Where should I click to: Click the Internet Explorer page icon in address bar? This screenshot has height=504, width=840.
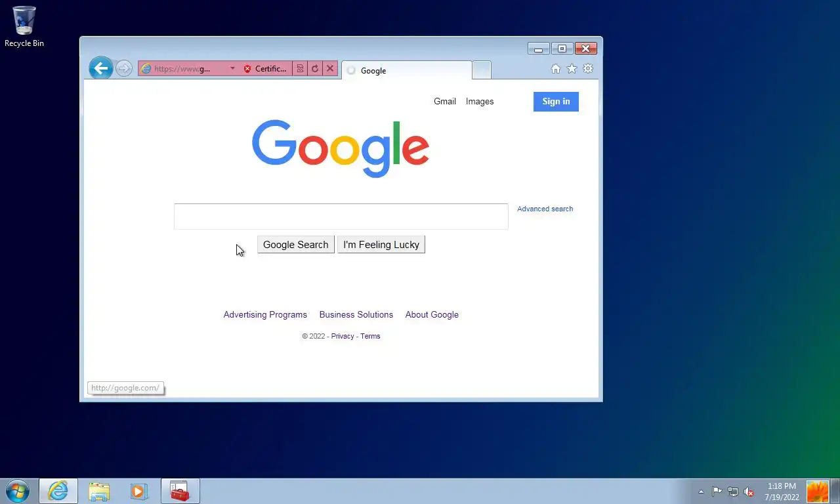[x=146, y=69]
